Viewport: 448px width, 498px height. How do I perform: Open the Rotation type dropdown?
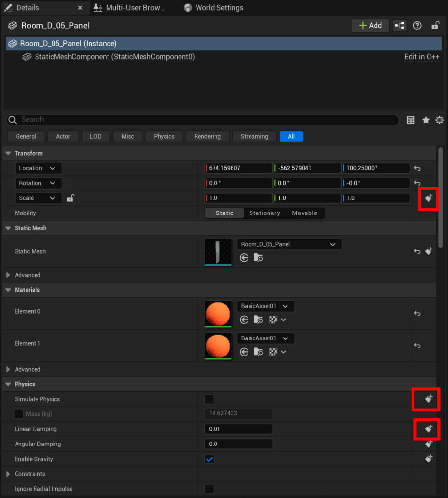click(x=38, y=183)
